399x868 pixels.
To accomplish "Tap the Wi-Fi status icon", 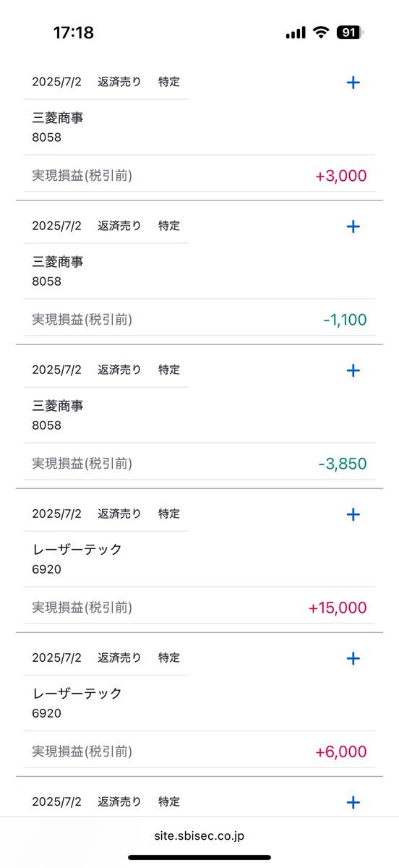I will tap(319, 33).
